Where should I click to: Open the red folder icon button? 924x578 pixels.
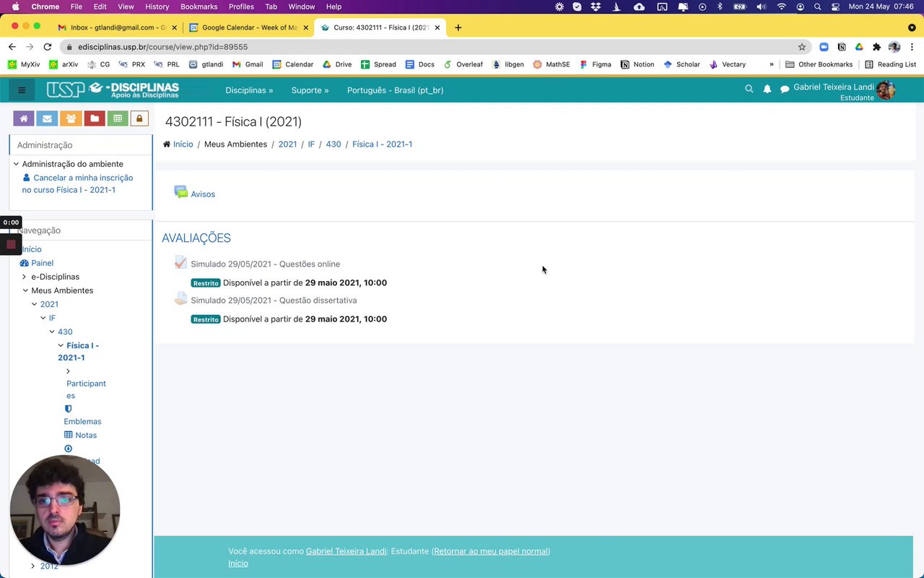click(94, 118)
